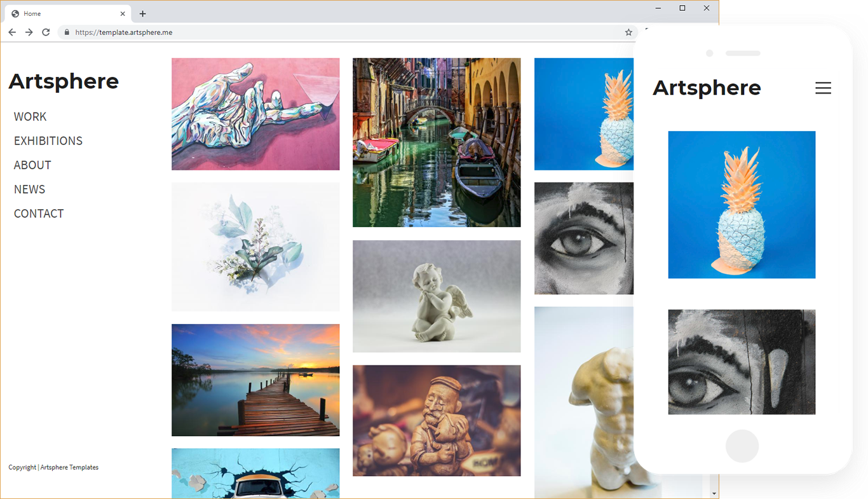Open the hamburger menu on mobile preview
The image size is (868, 499).
click(823, 88)
